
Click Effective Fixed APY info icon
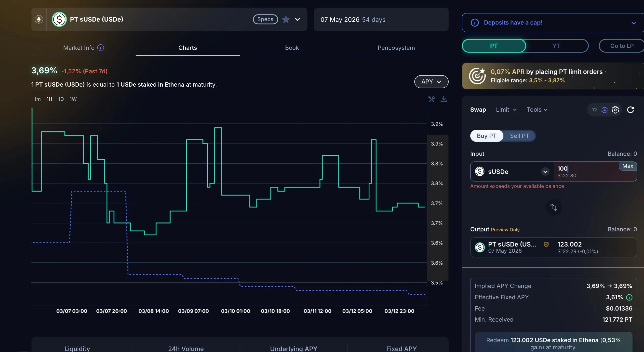tap(629, 297)
